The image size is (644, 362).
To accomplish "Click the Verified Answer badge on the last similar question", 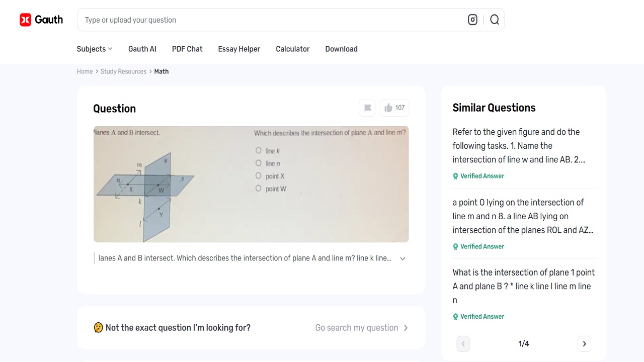I will coord(478,316).
